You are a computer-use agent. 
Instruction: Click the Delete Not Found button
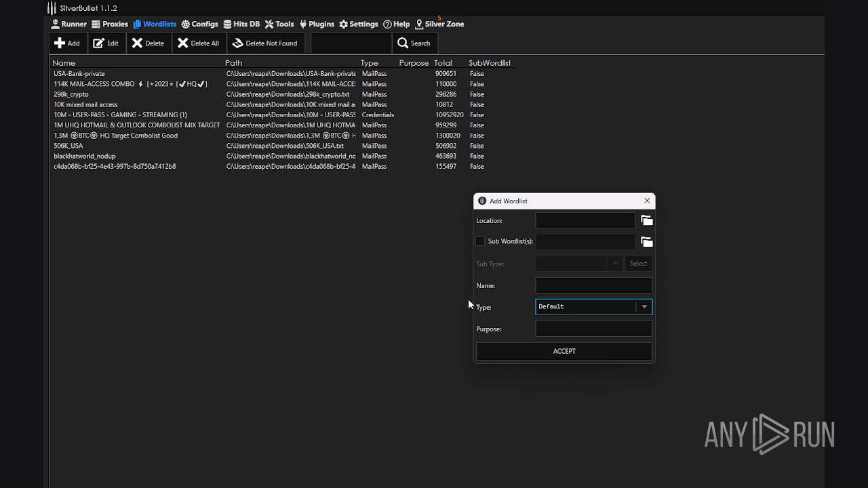coord(265,43)
